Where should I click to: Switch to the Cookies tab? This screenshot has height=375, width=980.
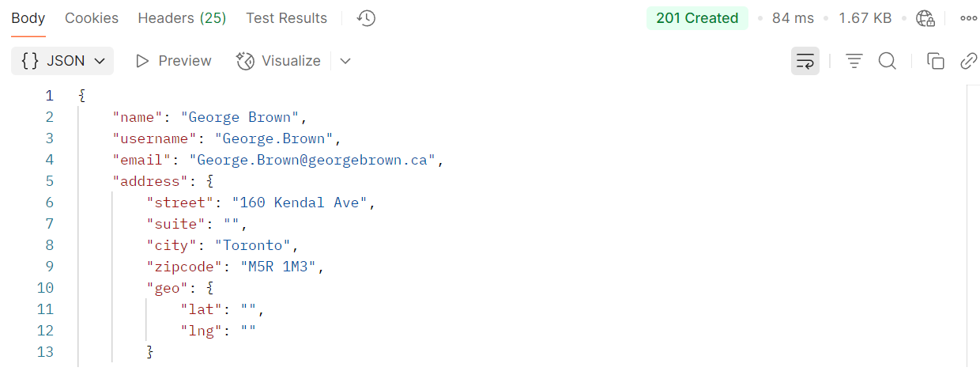pyautogui.click(x=92, y=18)
